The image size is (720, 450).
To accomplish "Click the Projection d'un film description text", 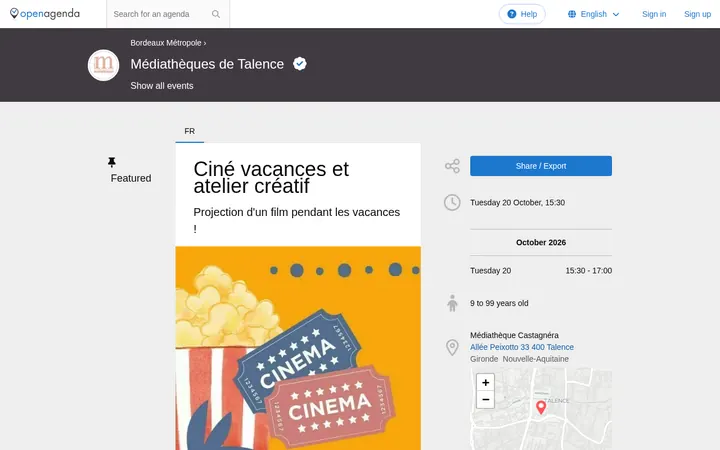I will coord(297,220).
